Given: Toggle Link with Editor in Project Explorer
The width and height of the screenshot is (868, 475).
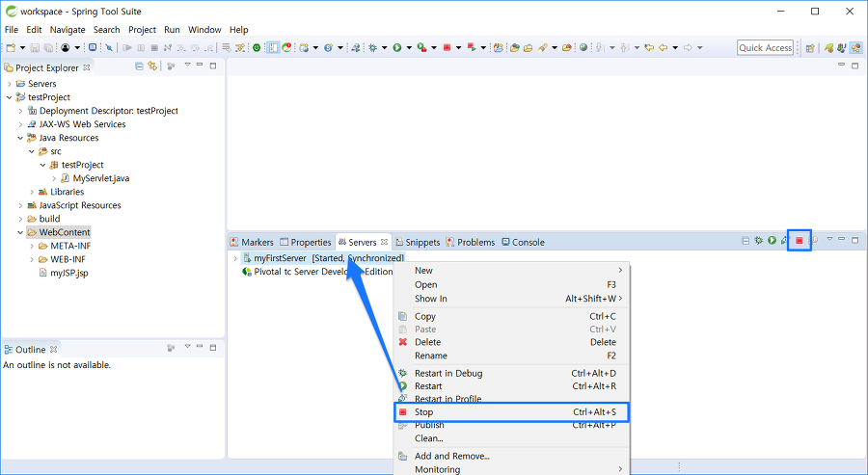Looking at the screenshot, I should [152, 66].
